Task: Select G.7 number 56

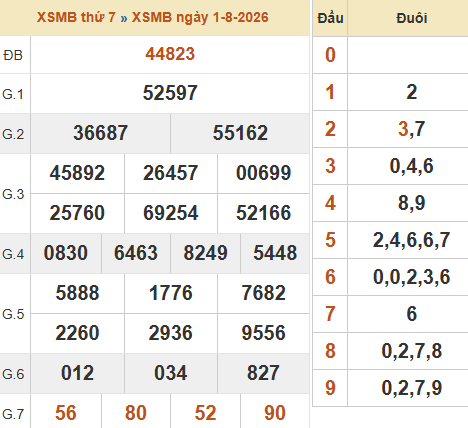Action: (x=66, y=413)
